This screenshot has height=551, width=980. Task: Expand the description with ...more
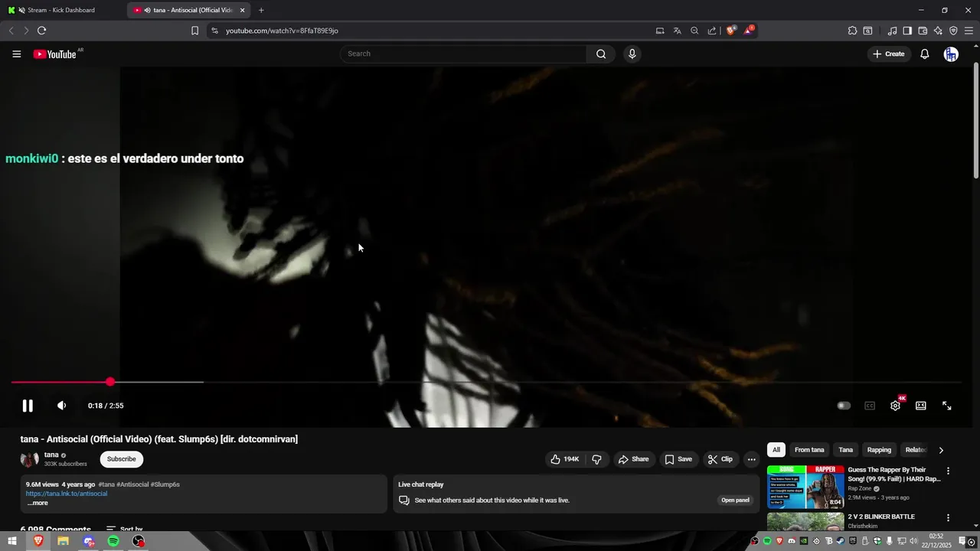[x=38, y=503]
